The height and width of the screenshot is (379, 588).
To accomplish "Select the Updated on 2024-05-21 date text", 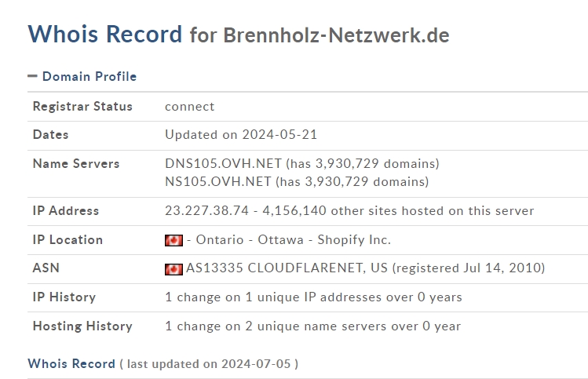I will click(241, 135).
